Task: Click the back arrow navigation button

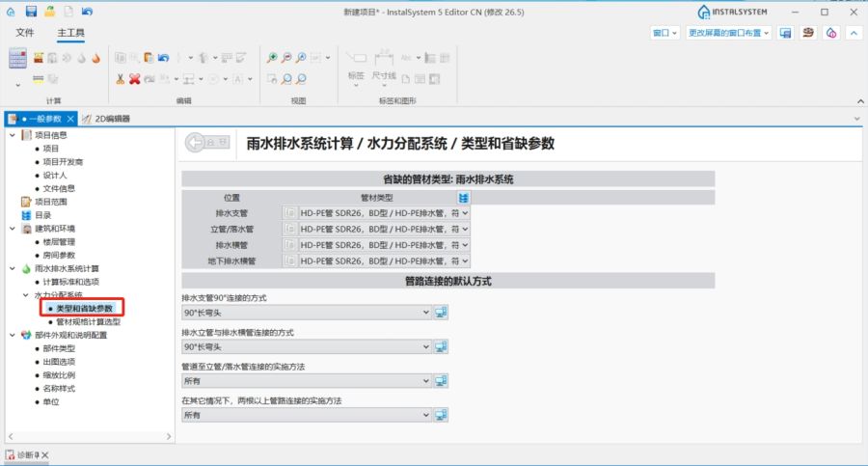Action: point(208,143)
